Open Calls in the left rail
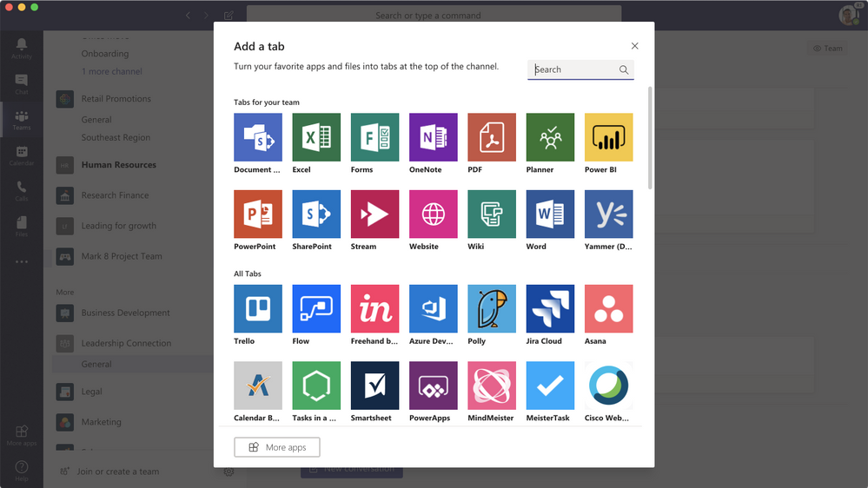The image size is (868, 488). tap(22, 191)
